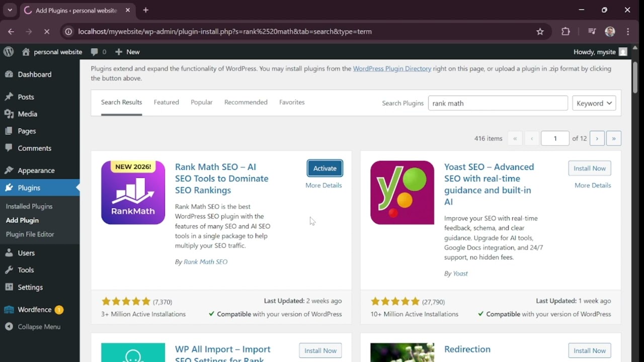
Task: Open new browser tab
Action: (145, 10)
